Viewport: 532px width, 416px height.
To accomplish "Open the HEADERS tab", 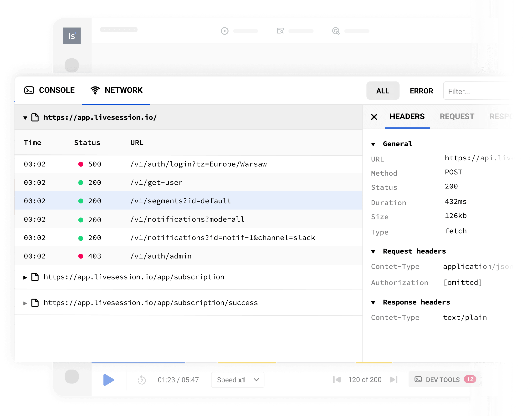I will click(x=407, y=117).
